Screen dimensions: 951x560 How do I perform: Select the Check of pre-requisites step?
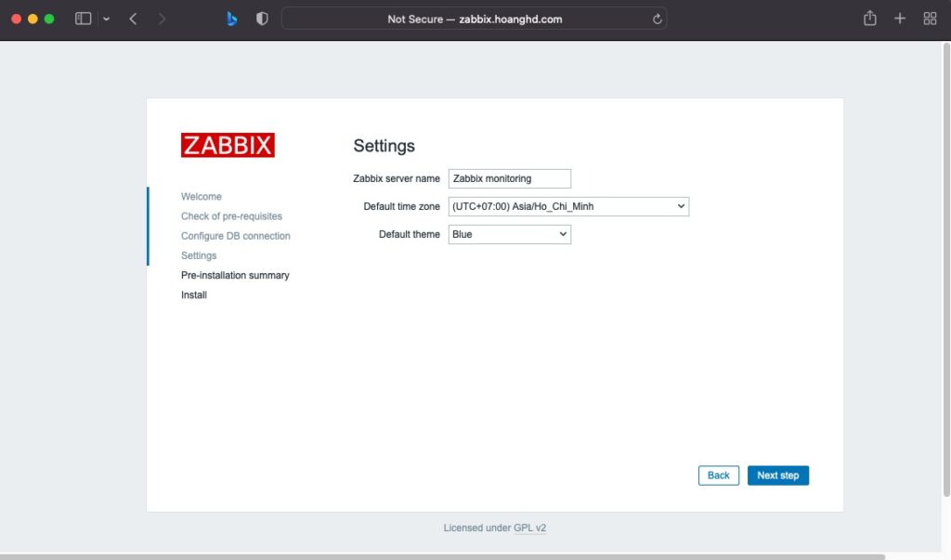231,216
